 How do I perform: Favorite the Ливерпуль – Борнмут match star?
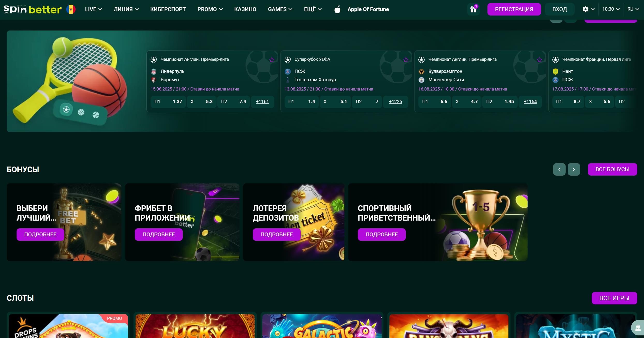point(272,60)
